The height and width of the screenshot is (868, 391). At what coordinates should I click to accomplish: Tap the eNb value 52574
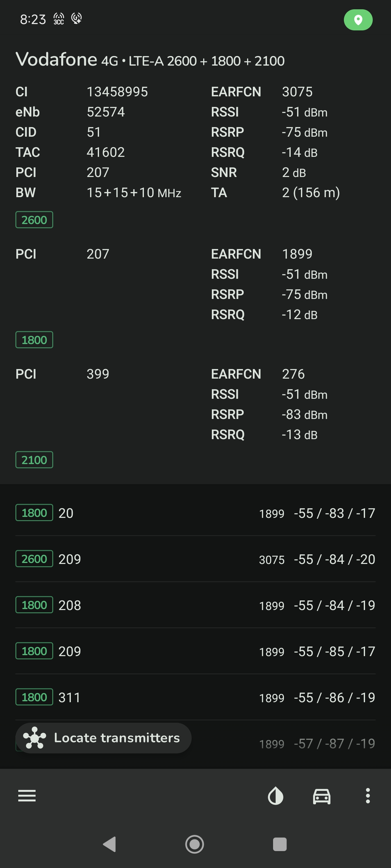pyautogui.click(x=105, y=112)
